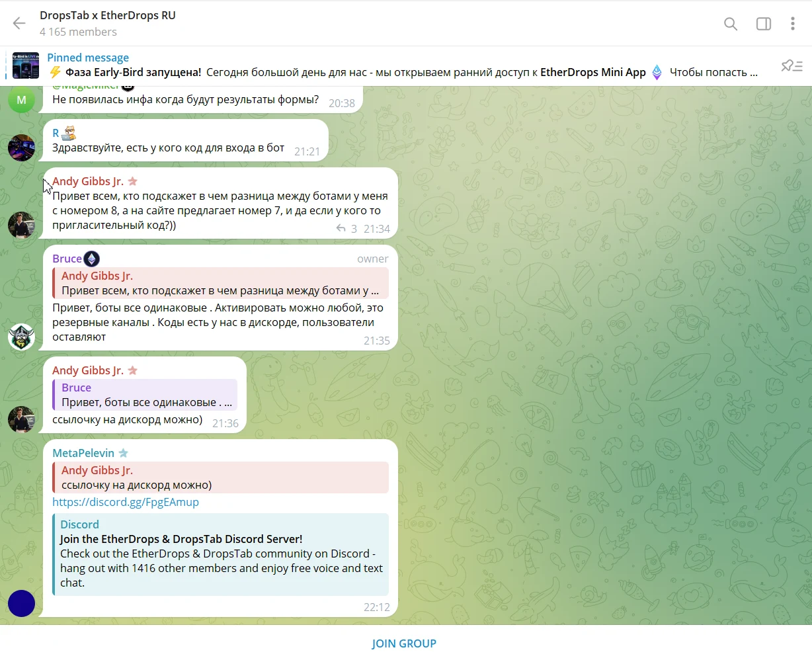Open Andy's avatar beside the invite code message
812x660 pixels.
click(21, 226)
